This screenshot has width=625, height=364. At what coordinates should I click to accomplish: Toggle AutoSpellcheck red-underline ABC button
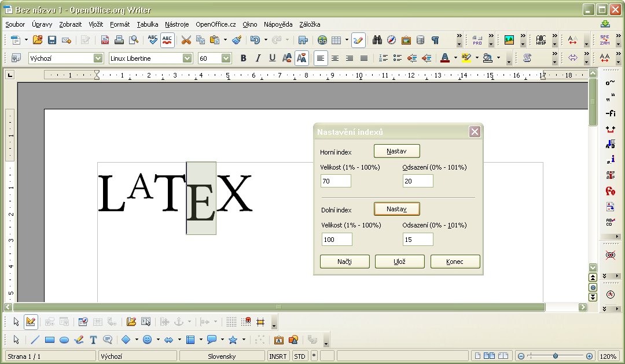pyautogui.click(x=167, y=40)
